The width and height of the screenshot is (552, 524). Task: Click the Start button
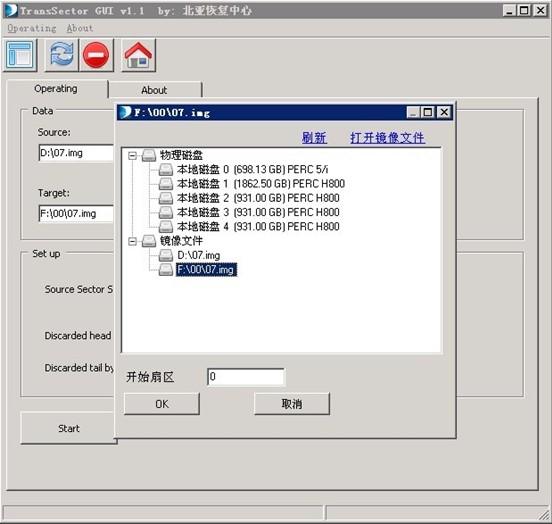tap(69, 428)
